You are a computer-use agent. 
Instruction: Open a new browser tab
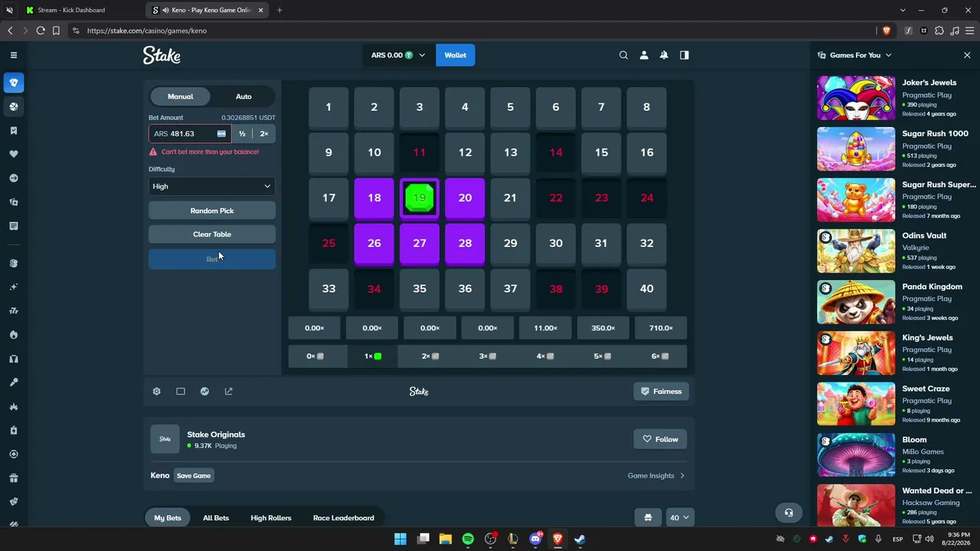[279, 10]
